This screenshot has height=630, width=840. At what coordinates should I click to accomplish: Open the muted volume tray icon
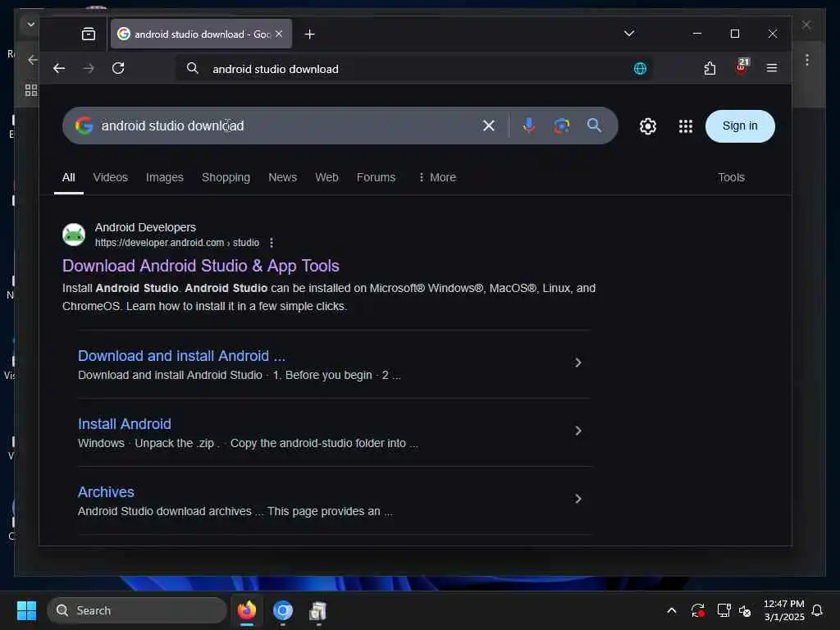tap(745, 610)
